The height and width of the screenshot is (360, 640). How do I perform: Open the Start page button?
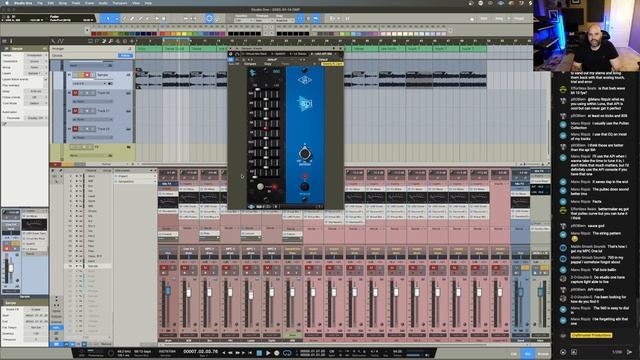tap(484, 18)
